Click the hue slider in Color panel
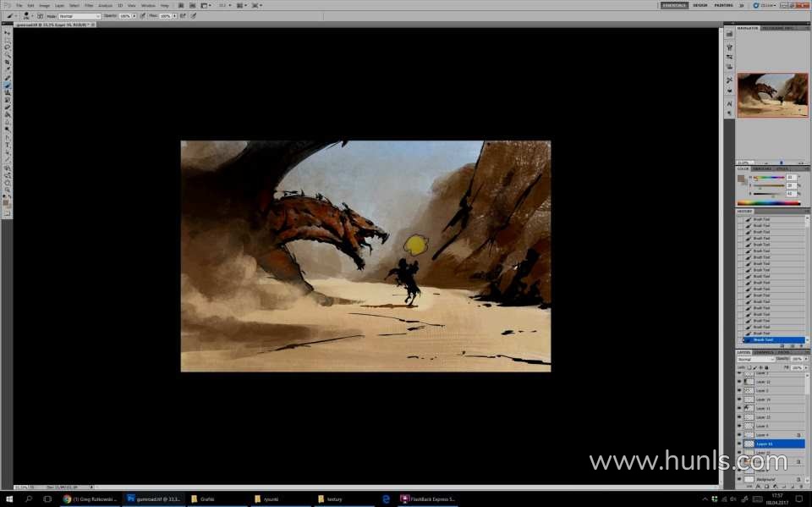The height and width of the screenshot is (507, 812). point(769,178)
